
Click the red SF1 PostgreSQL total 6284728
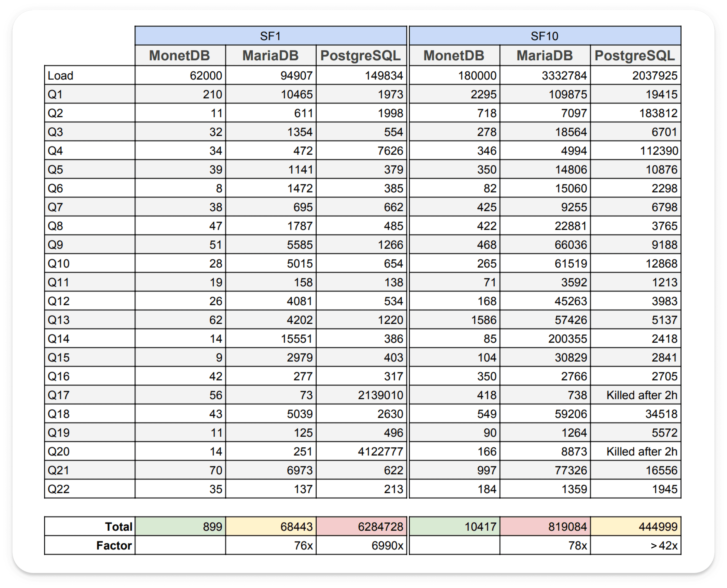click(380, 527)
